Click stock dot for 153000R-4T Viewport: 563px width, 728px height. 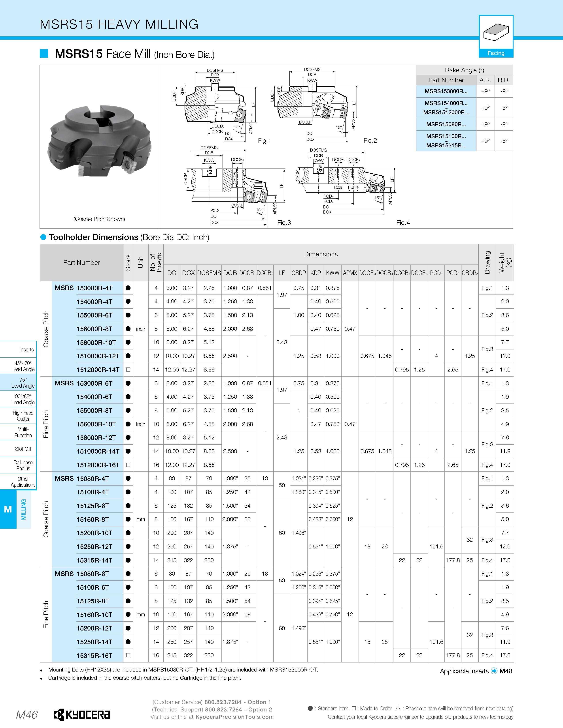point(128,288)
